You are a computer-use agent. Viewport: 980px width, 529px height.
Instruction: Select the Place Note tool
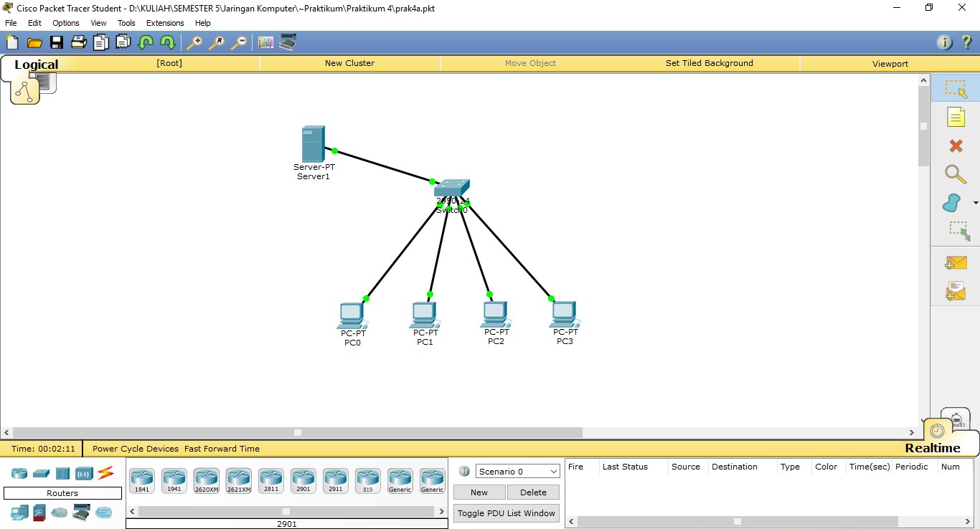pyautogui.click(x=956, y=117)
